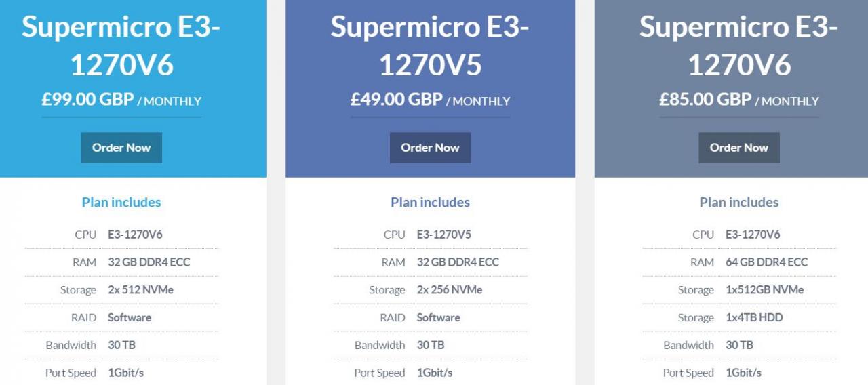Click the Supermicro title above the £99.00 price
The height and width of the screenshot is (385, 868).
121,45
